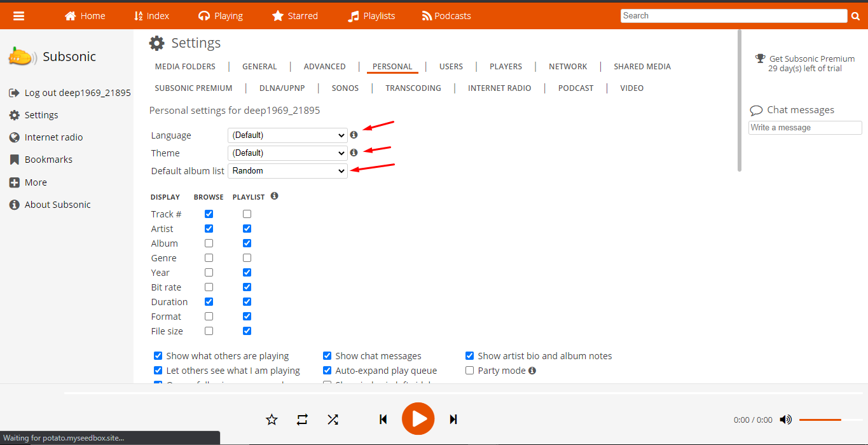Click Log out deep1969_21895
The width and height of the screenshot is (868, 445).
(76, 92)
